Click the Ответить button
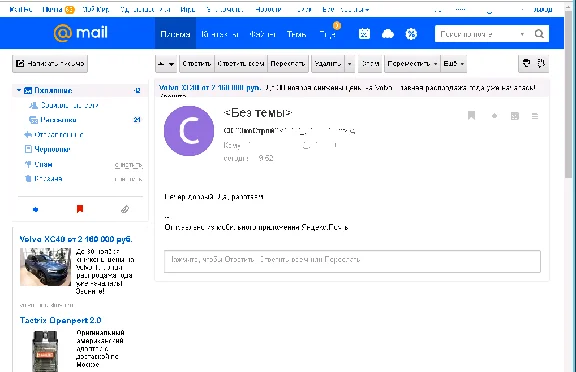The image size is (576, 372). click(197, 64)
